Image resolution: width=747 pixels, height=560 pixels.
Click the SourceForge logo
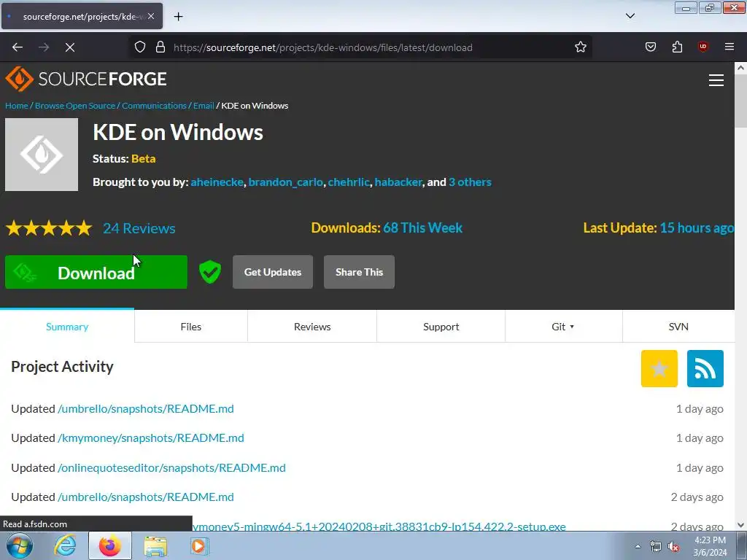coord(86,79)
